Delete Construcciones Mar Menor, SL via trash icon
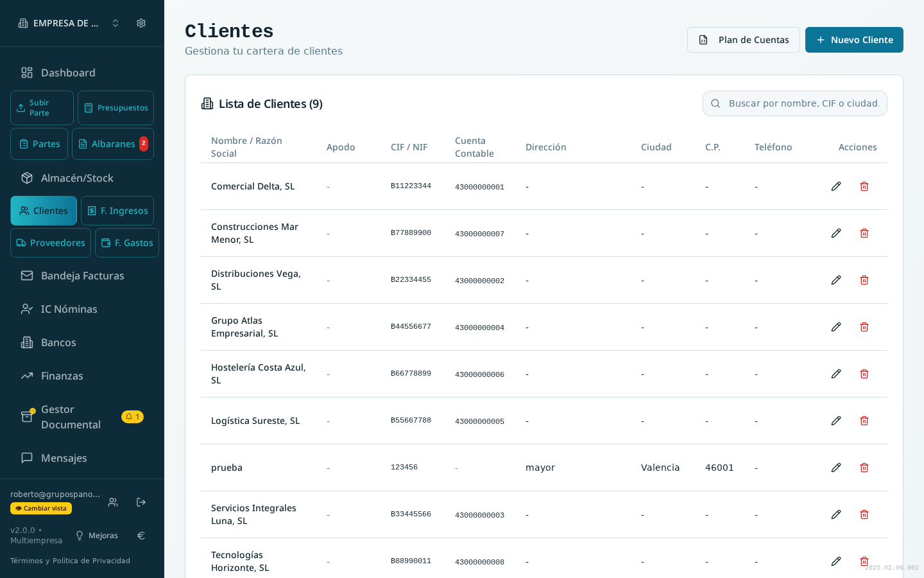The height and width of the screenshot is (578, 924). click(x=864, y=233)
